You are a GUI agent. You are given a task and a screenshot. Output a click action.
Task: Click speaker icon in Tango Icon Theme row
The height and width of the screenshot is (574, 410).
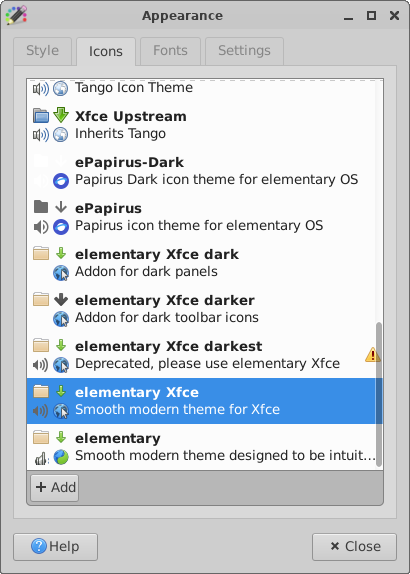41,89
